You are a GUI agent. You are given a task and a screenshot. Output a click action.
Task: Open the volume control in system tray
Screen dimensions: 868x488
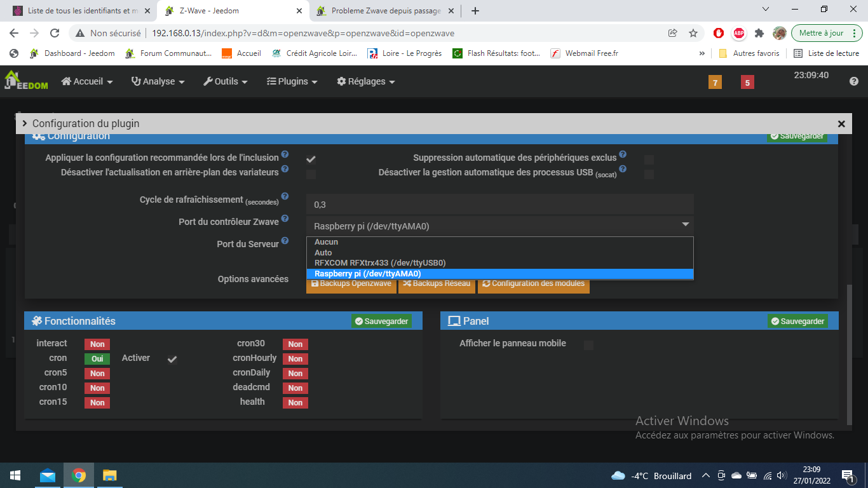coord(782,475)
